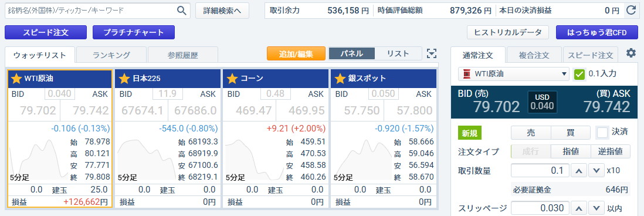
Task: Switch watchlist to パネル view
Action: point(351,53)
